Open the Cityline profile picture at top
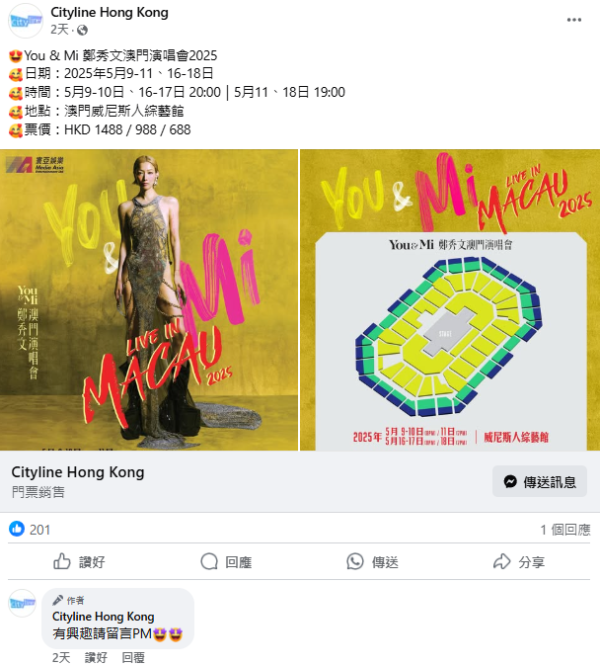The height and width of the screenshot is (666, 600). [25, 21]
